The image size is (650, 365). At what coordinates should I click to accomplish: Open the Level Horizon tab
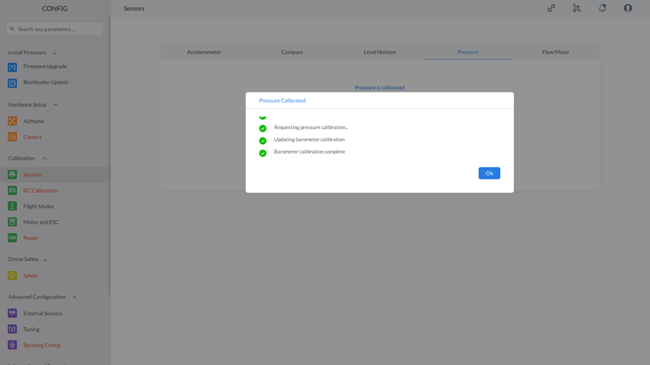coord(380,52)
